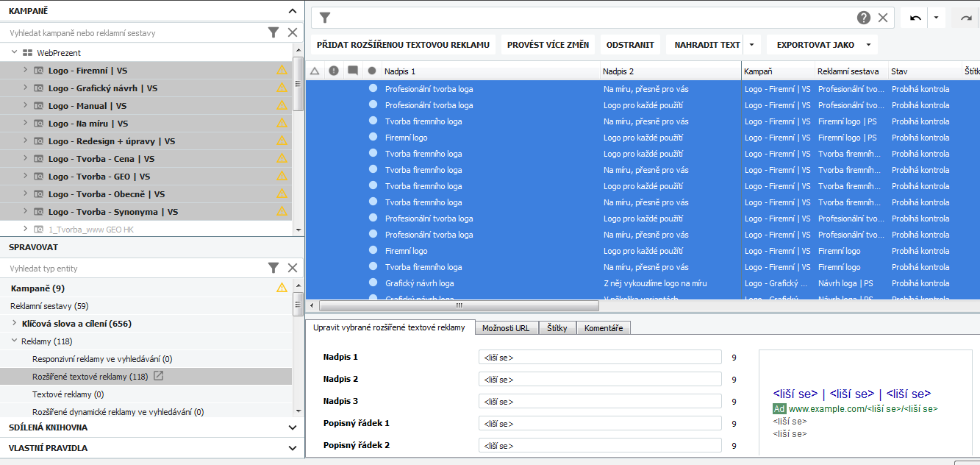This screenshot has width=980, height=465.
Task: Click the filter funnel in the main filter bar
Action: point(325,18)
